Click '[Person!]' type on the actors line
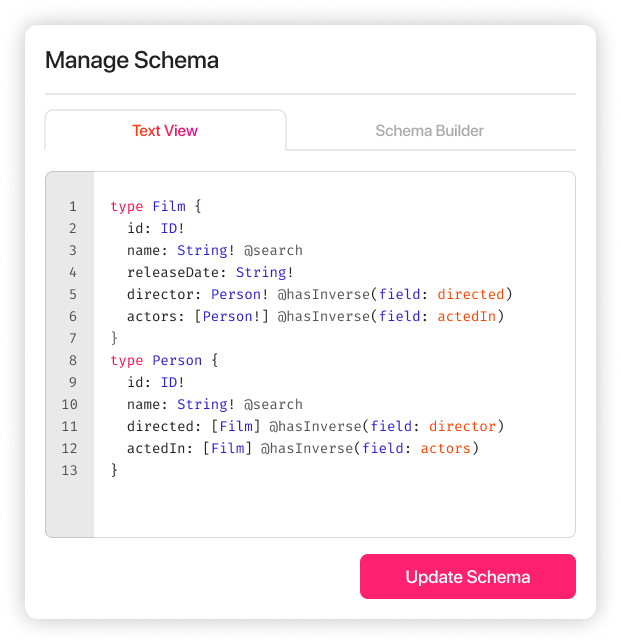Screen dimensions: 621x644 click(x=231, y=316)
